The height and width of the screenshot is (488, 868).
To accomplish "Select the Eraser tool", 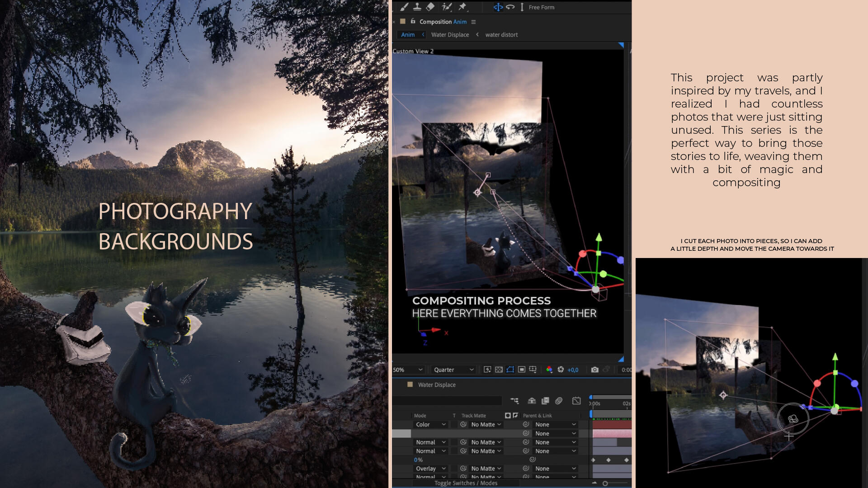I will [x=430, y=7].
